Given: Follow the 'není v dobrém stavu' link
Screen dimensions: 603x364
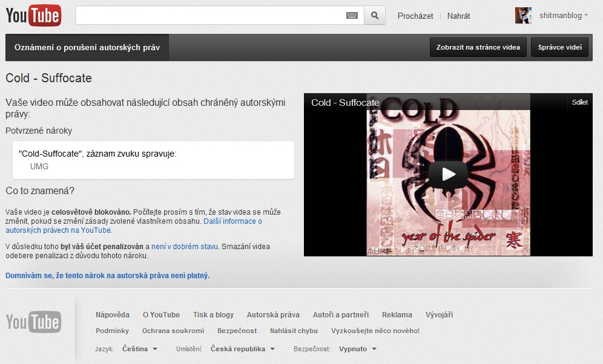Looking at the screenshot, I should pyautogui.click(x=185, y=247).
